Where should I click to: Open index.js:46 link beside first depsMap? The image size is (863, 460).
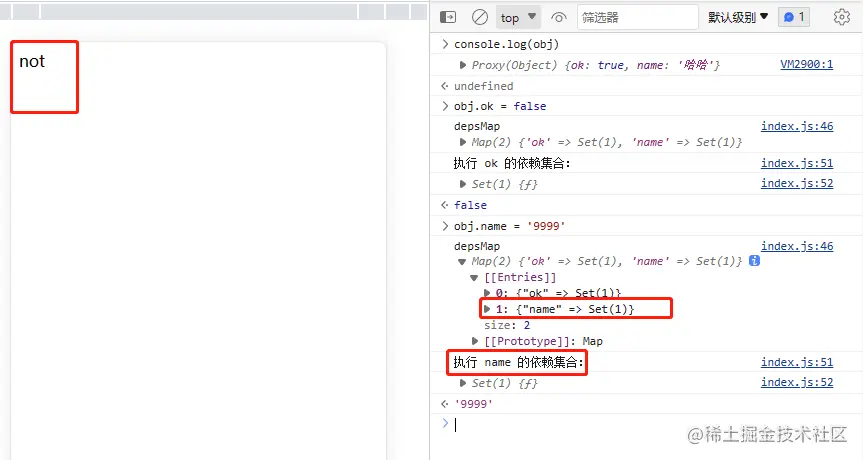pos(797,126)
